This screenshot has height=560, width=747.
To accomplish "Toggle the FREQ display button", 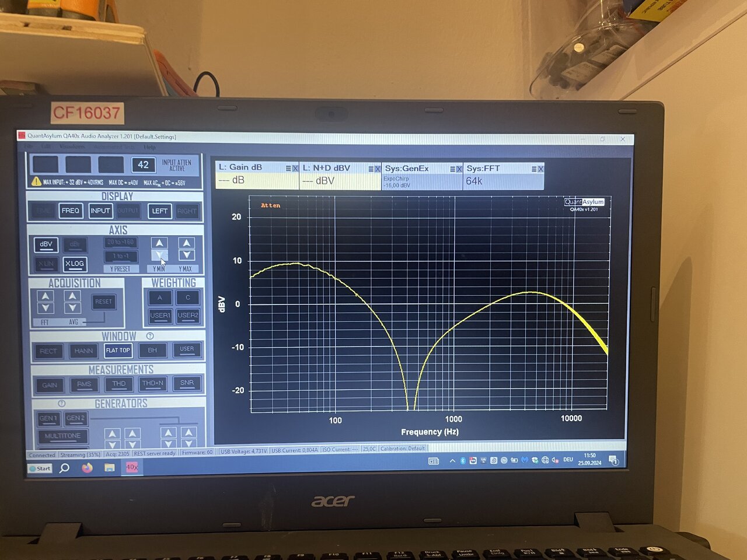I will pyautogui.click(x=70, y=211).
